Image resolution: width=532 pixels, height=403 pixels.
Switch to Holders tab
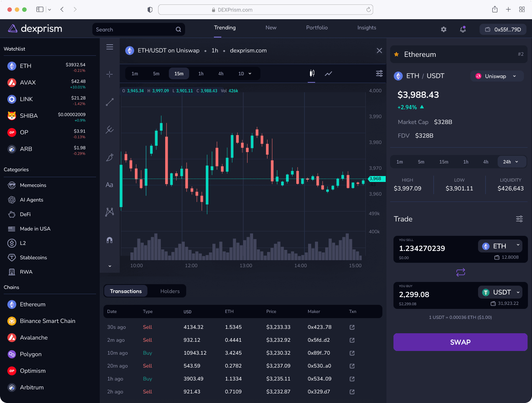[170, 291]
